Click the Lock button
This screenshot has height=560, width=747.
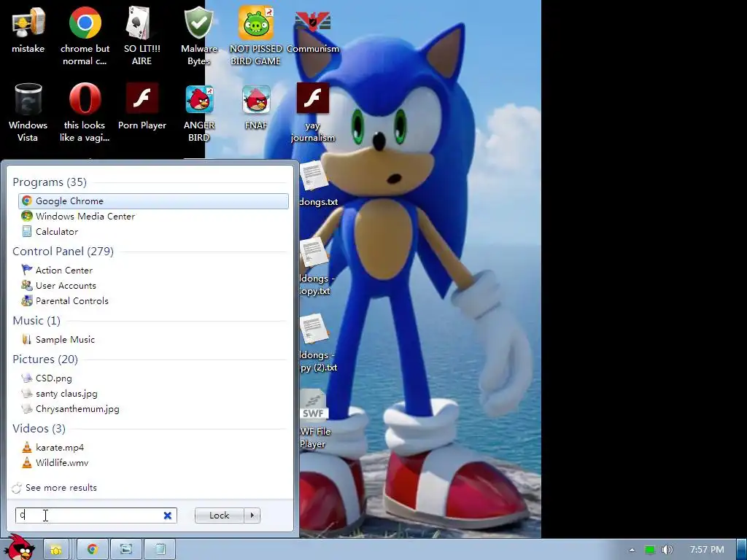(219, 516)
